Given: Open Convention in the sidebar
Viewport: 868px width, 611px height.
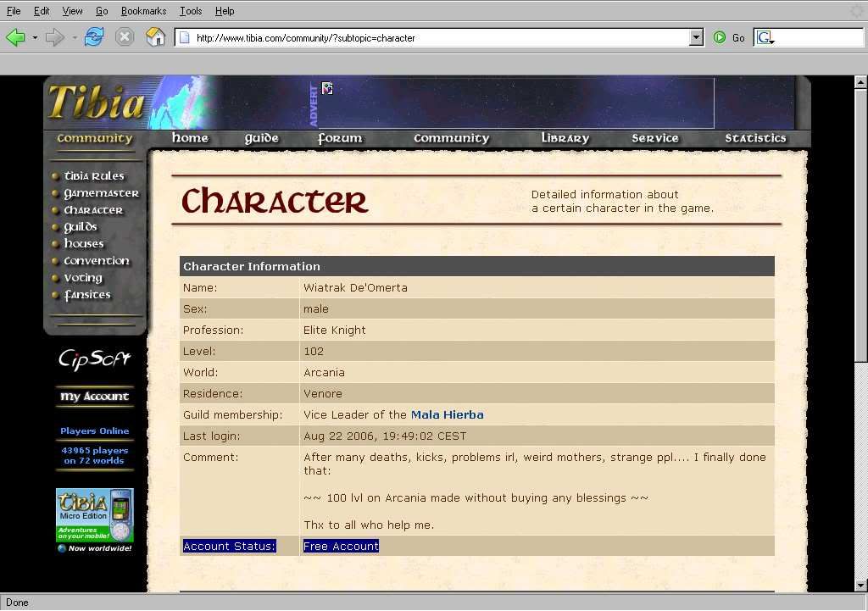Looking at the screenshot, I should point(97,261).
